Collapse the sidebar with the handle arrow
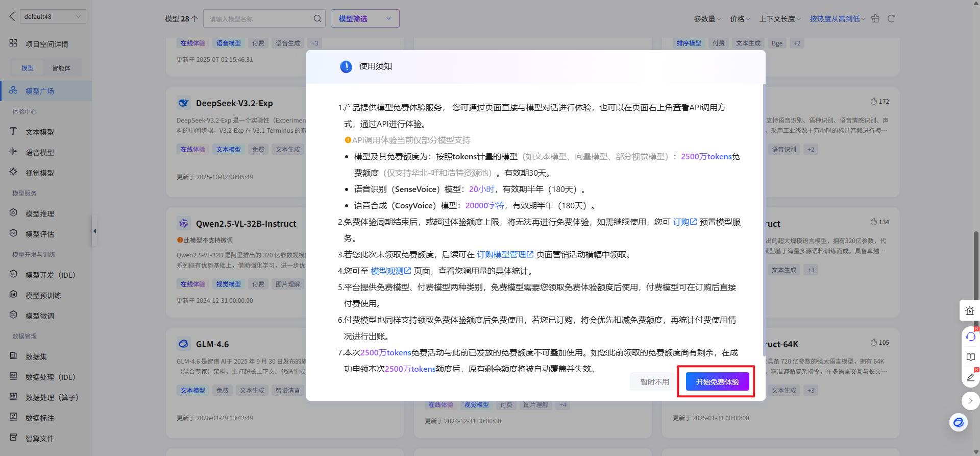Viewport: 980px width, 456px height. pyautogui.click(x=94, y=231)
